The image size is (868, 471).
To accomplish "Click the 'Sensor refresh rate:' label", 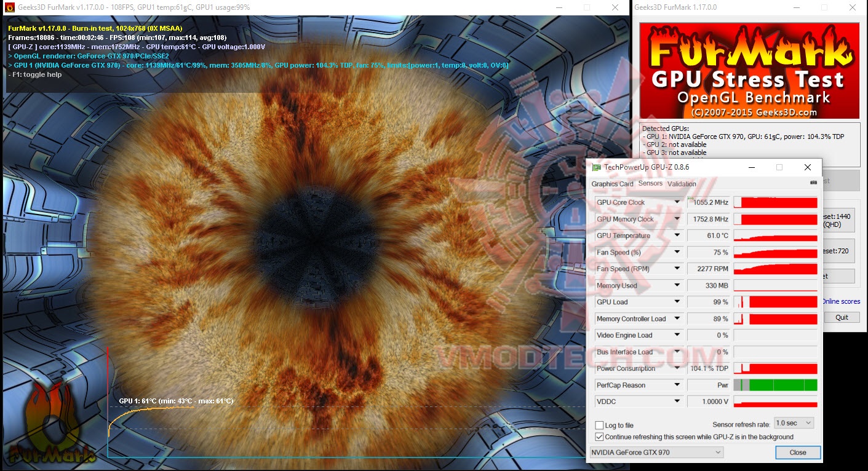I will (741, 425).
